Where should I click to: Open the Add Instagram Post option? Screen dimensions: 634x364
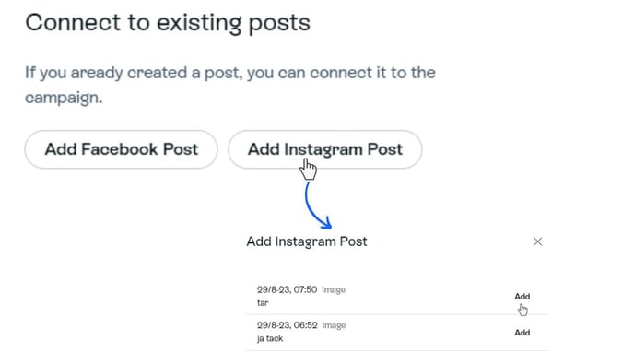(x=325, y=149)
